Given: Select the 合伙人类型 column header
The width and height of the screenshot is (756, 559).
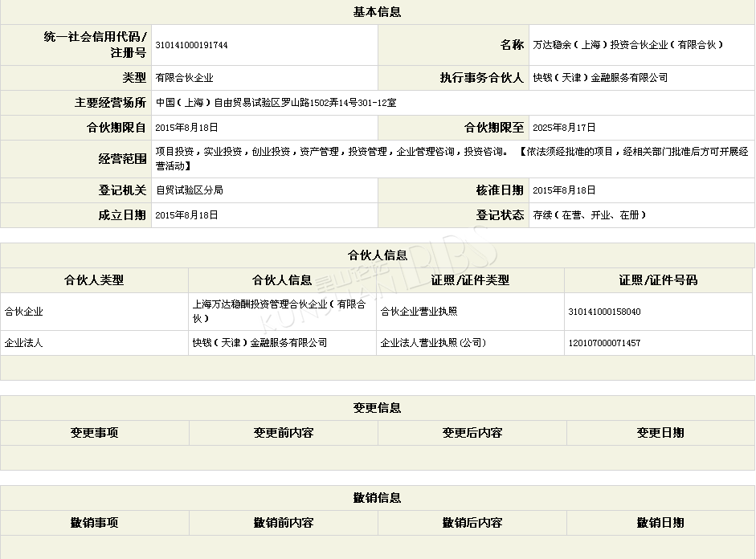Looking at the screenshot, I should point(94,280).
